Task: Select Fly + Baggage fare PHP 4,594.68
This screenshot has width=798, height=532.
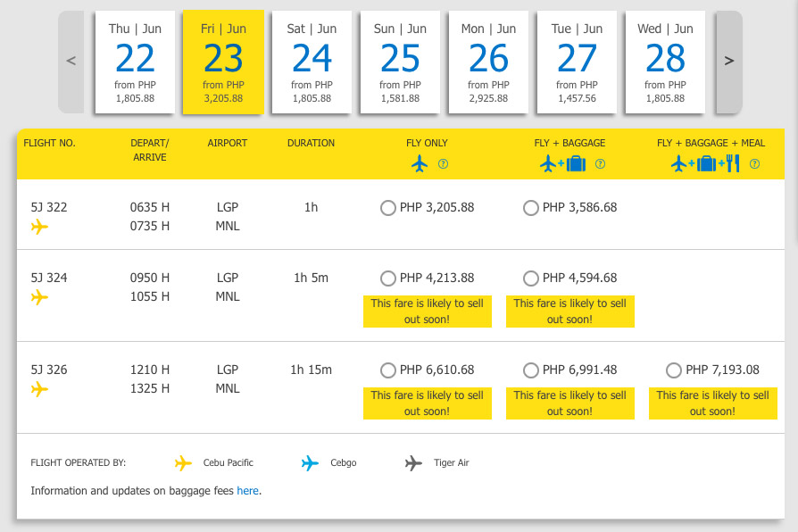Action: pyautogui.click(x=531, y=278)
